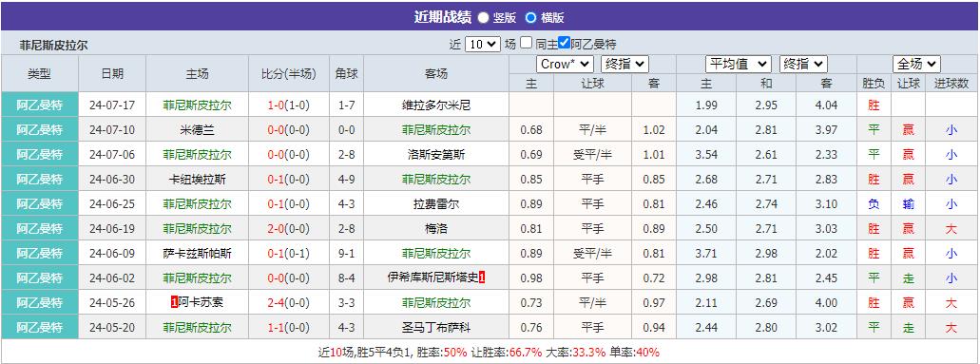
Task: Click the 胜负 column header
Action: coord(874,84)
